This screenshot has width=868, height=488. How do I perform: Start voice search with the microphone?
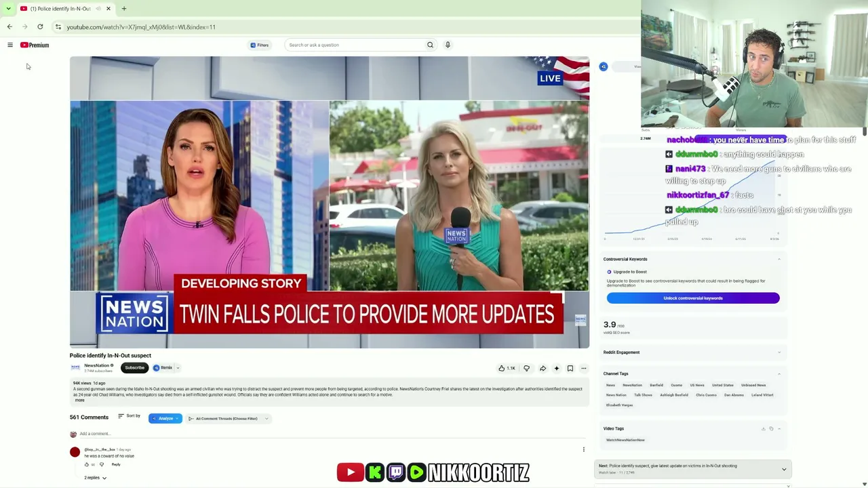[448, 45]
